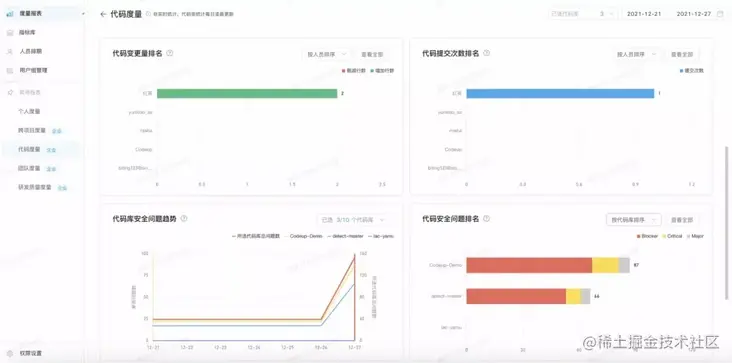Open 按人员排序 dropdown in 代码提交次数排名 card
Image resolution: width=732 pixels, height=363 pixels.
click(636, 54)
